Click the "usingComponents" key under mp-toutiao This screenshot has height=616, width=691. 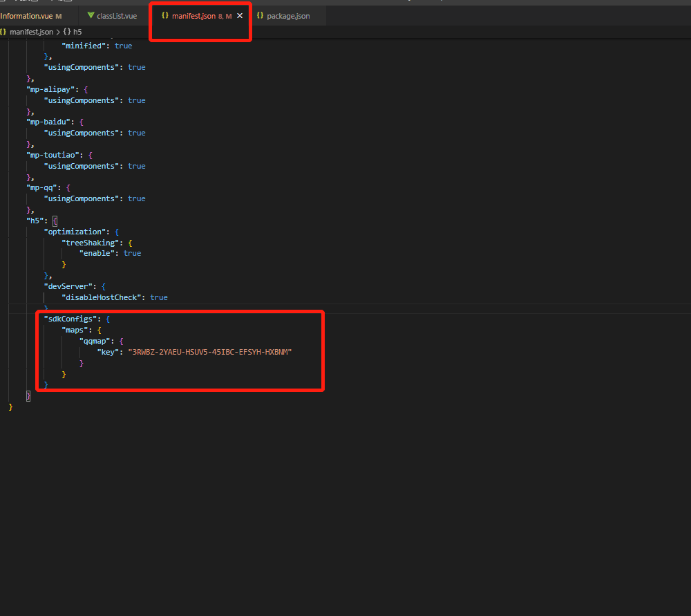(x=82, y=166)
